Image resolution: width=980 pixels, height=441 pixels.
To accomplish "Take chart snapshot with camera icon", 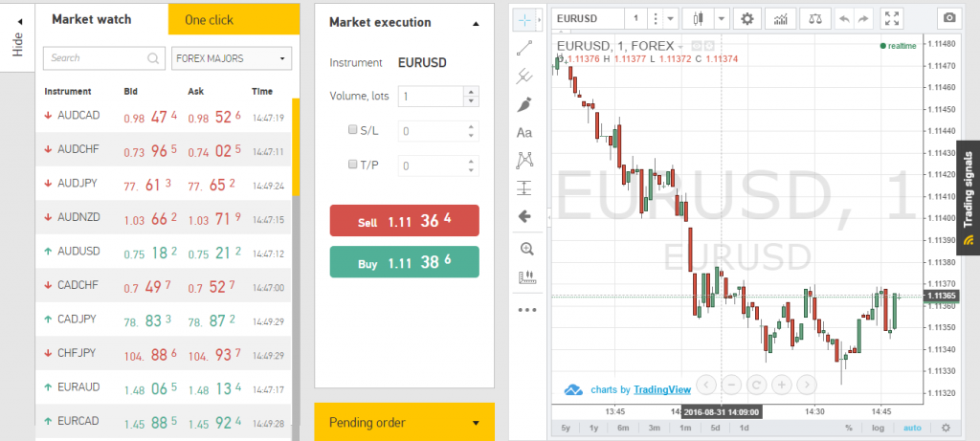I will pos(950,18).
